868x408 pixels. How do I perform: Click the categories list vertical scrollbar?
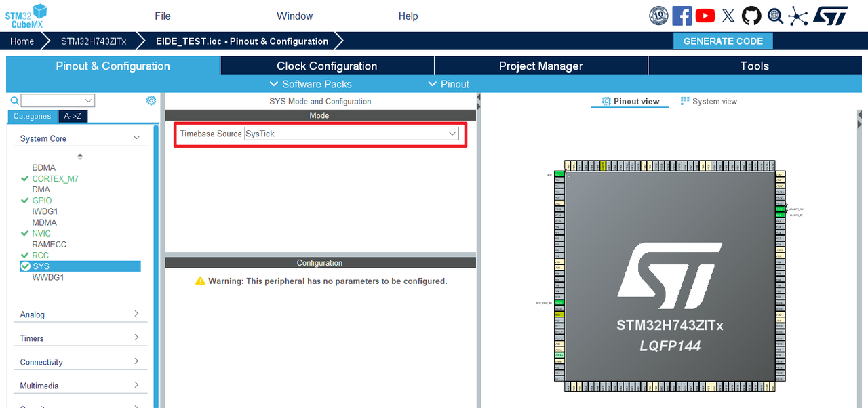coord(156,266)
